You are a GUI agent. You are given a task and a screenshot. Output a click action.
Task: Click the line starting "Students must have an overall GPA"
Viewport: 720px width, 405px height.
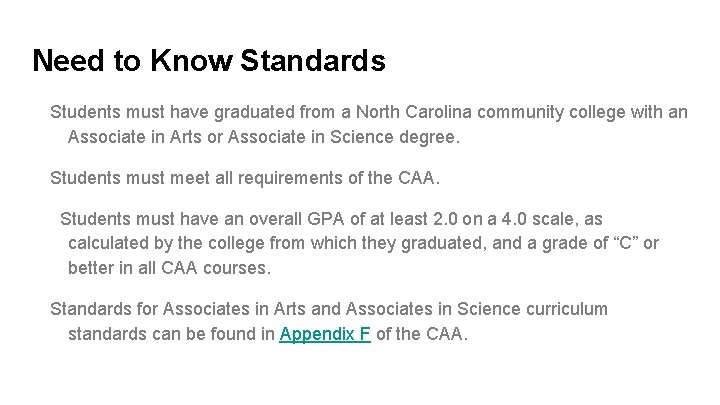pos(330,218)
